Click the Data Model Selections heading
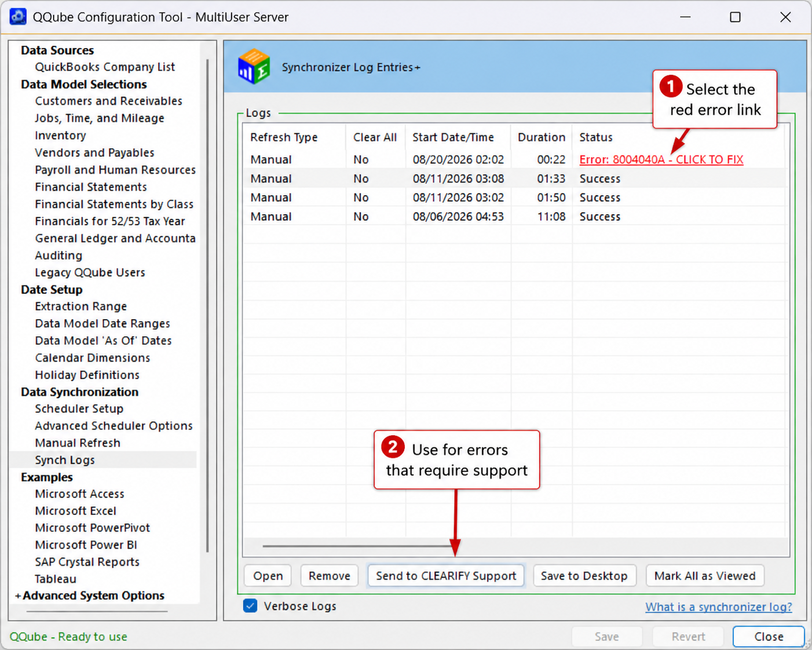 pyautogui.click(x=84, y=85)
